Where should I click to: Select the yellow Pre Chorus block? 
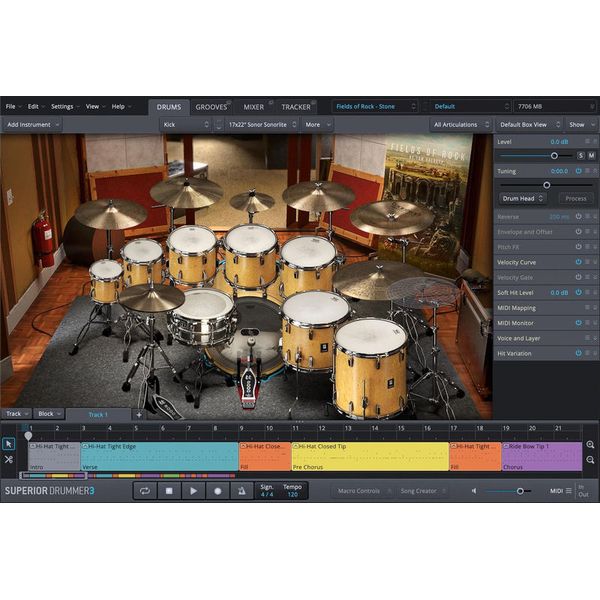click(370, 457)
